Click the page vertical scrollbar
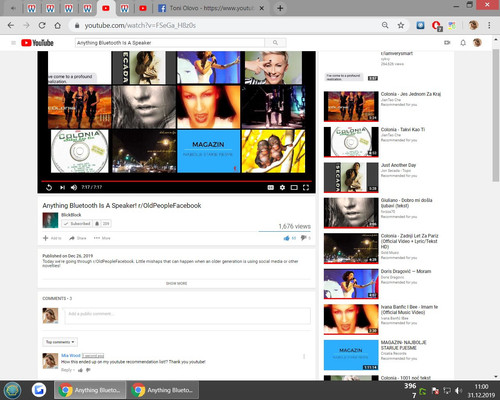This screenshot has height=400, width=500. click(x=496, y=115)
